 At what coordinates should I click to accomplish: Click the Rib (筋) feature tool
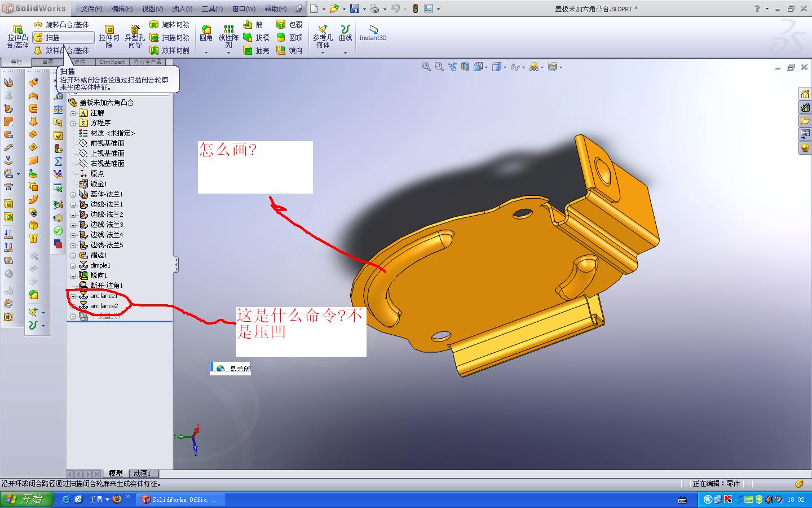254,25
